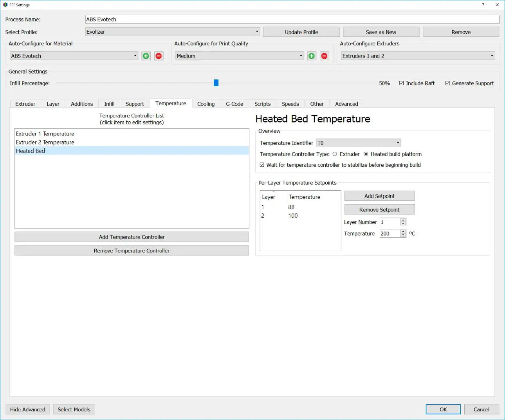This screenshot has width=505, height=420.
Task: Open the Medium print quality dropdown
Action: point(240,56)
